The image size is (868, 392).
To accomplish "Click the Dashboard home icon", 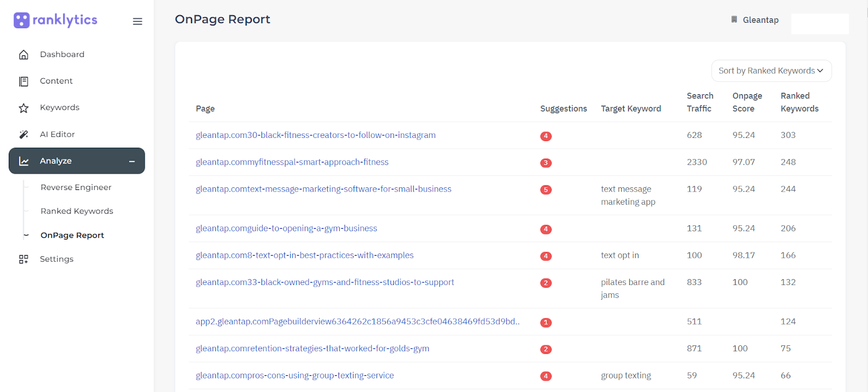I will [x=23, y=54].
